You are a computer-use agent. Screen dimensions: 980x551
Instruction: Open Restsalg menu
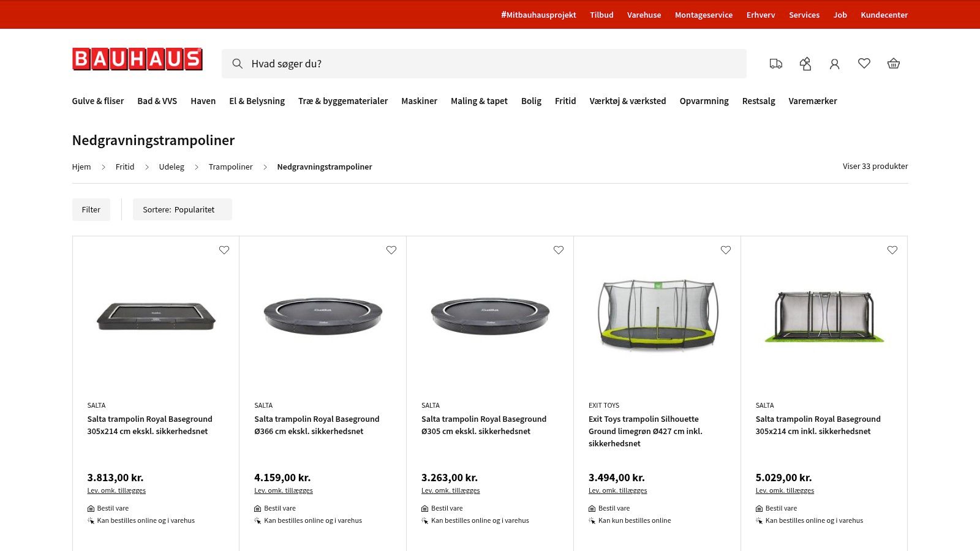[759, 101]
